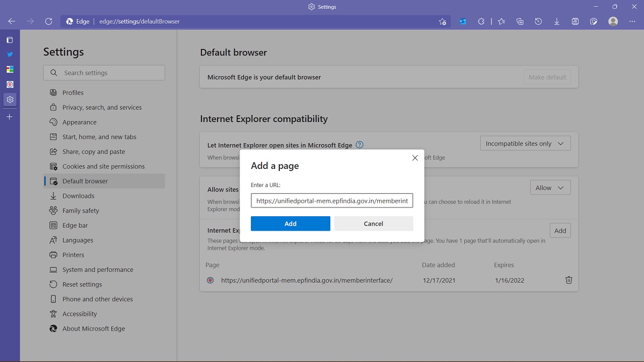The width and height of the screenshot is (644, 362).
Task: Close the Add a page dialog
Action: pos(415,158)
